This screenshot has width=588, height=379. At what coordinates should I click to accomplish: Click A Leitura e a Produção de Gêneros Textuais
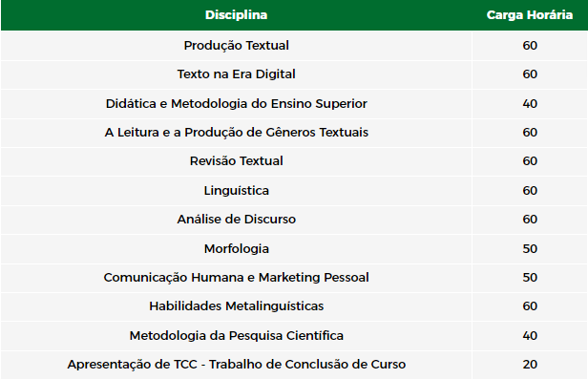(237, 133)
